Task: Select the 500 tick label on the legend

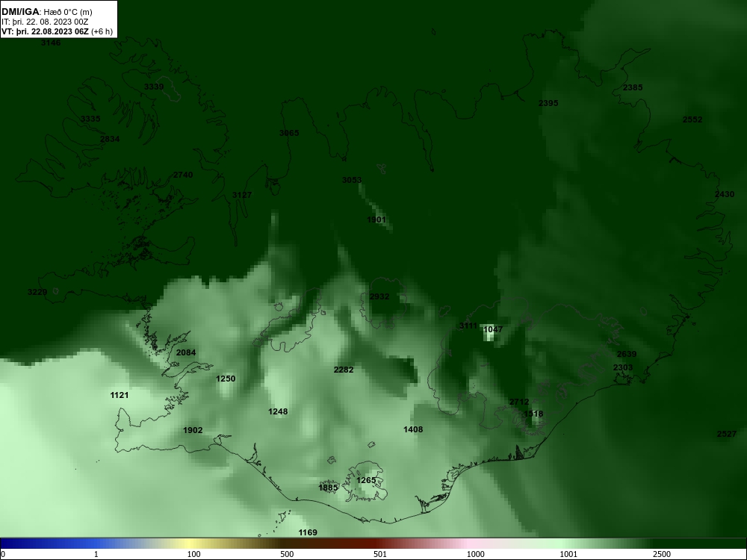Action: pos(287,554)
